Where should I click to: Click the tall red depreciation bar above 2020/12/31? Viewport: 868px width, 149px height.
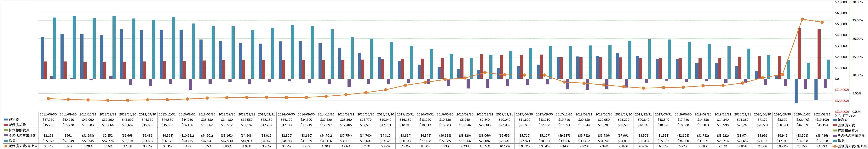coord(799,53)
